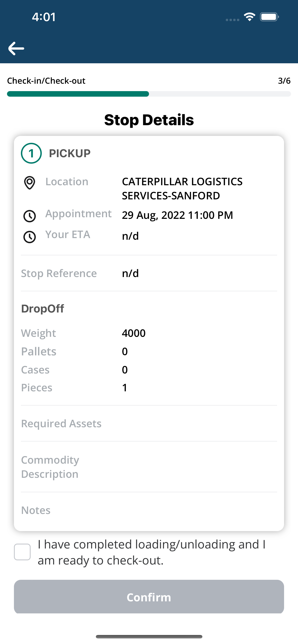Click the Confirm button
This screenshot has width=298, height=644.
point(149,596)
